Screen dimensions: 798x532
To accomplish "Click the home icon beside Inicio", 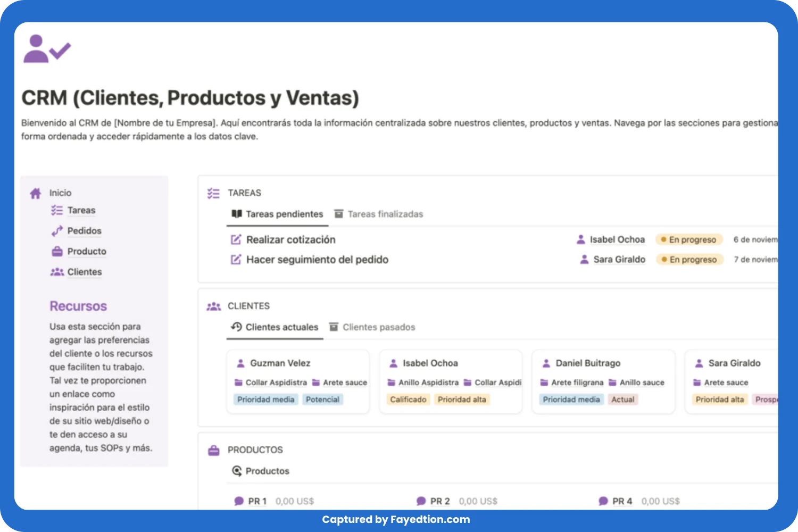I will [x=36, y=193].
